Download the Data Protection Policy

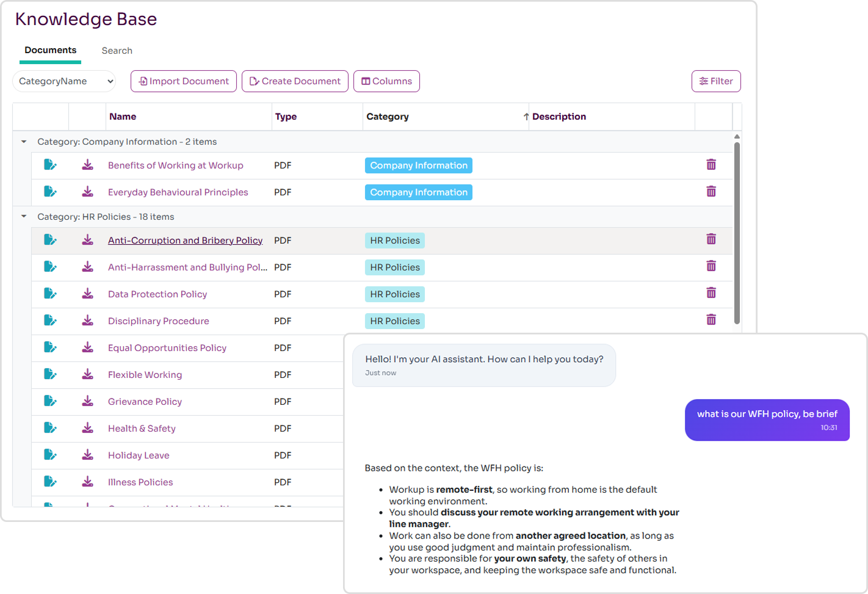(88, 294)
